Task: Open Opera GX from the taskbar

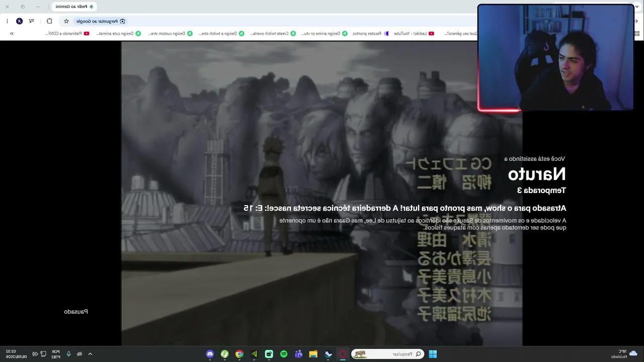Action: [343, 354]
